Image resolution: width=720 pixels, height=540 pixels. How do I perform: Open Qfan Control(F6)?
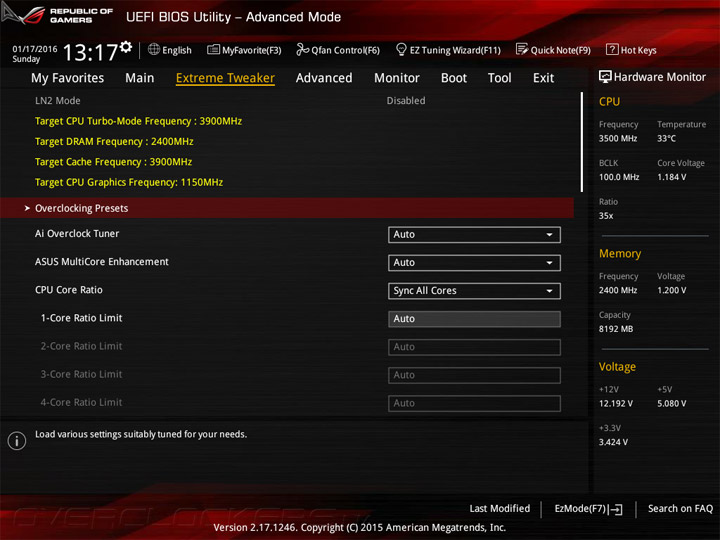(338, 50)
